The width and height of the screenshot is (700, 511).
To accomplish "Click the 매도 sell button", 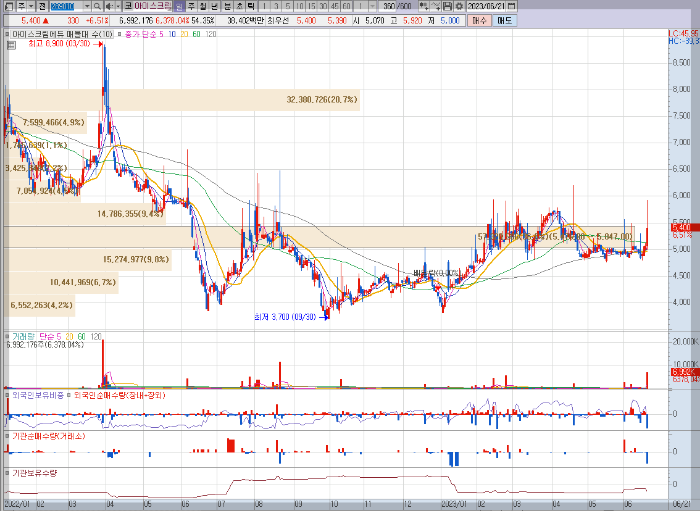I will click(504, 21).
